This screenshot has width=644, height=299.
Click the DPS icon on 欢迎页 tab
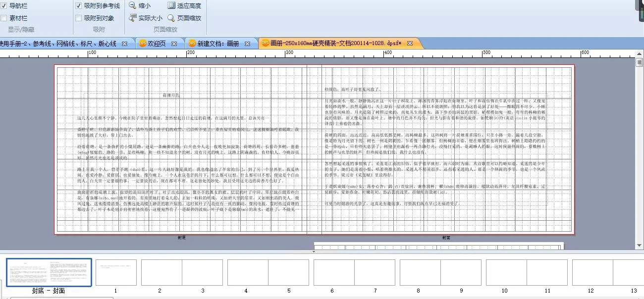pos(143,44)
